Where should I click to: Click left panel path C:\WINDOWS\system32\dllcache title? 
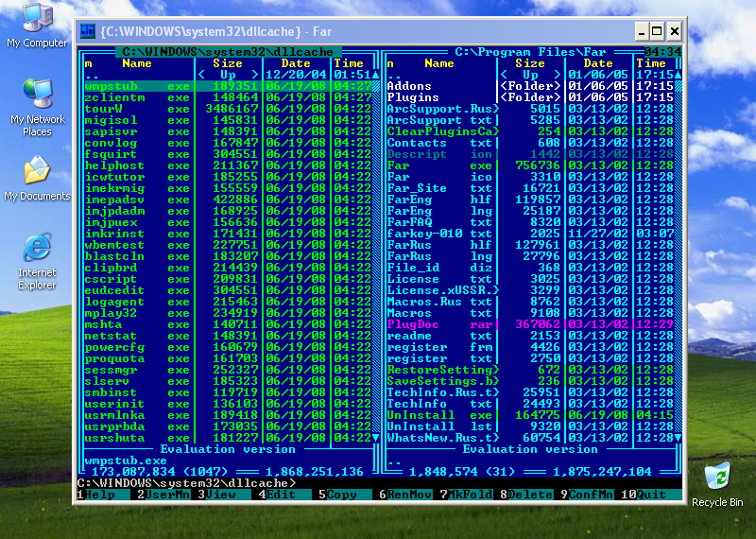(x=228, y=52)
